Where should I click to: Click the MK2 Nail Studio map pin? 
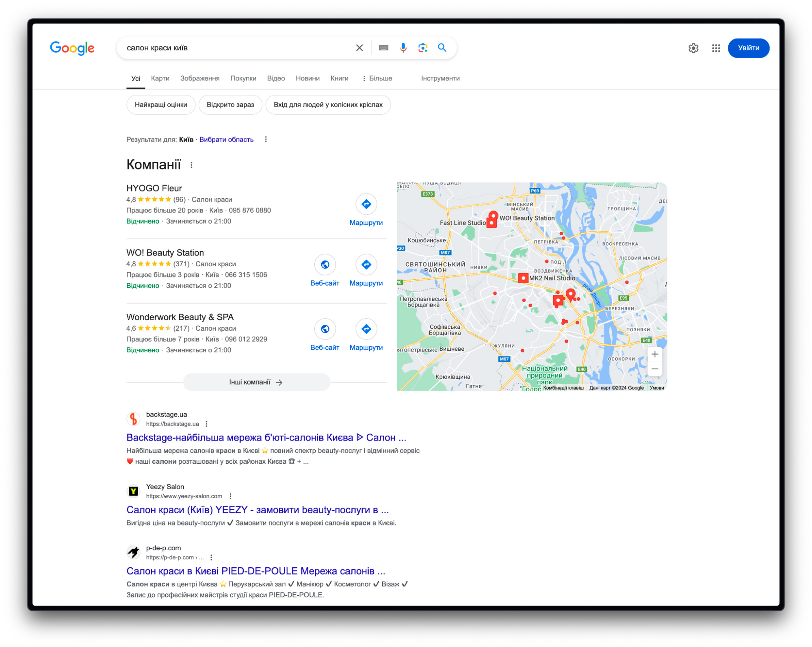tap(523, 278)
